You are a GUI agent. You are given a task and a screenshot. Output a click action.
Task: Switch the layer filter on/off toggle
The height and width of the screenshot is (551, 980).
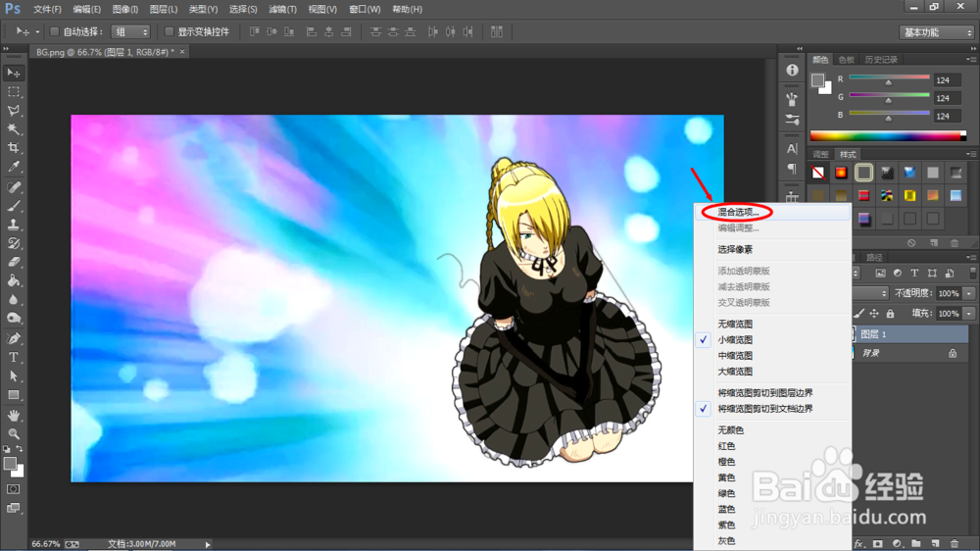tap(972, 273)
